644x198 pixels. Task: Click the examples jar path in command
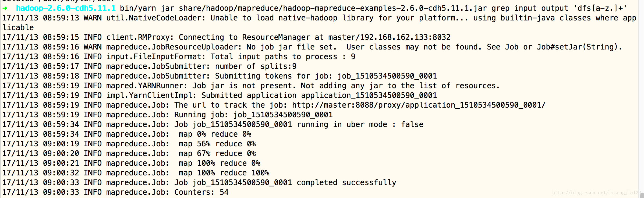(333, 8)
